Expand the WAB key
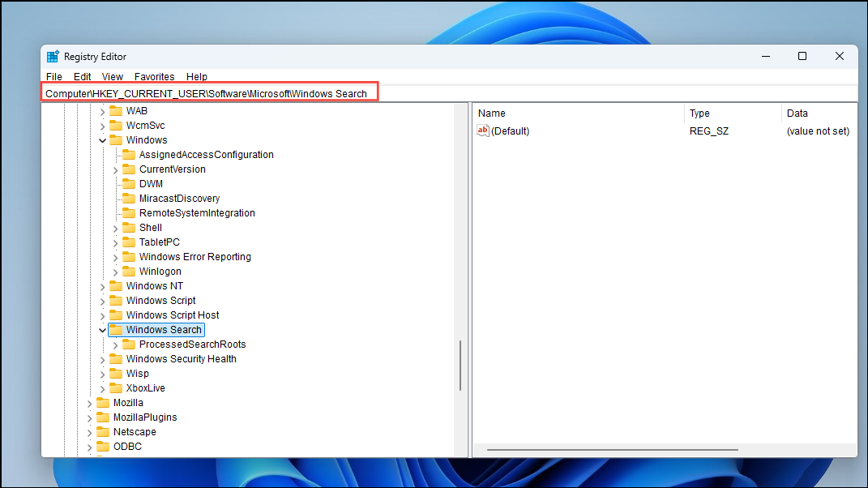The height and width of the screenshot is (488, 868). (x=102, y=112)
